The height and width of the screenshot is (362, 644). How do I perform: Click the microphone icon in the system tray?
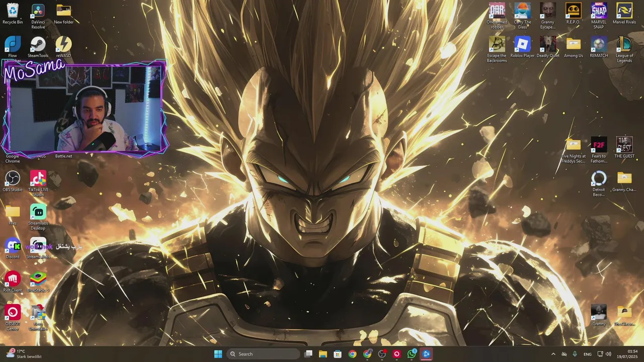click(575, 354)
